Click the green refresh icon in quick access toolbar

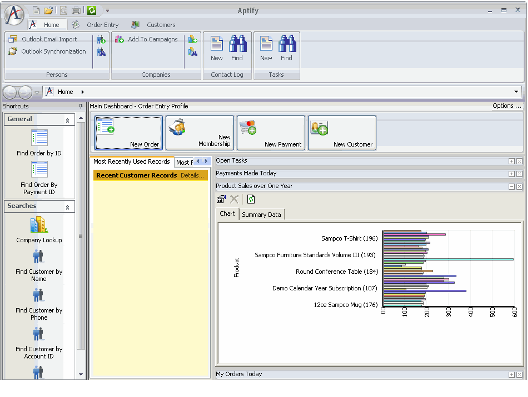tap(91, 10)
